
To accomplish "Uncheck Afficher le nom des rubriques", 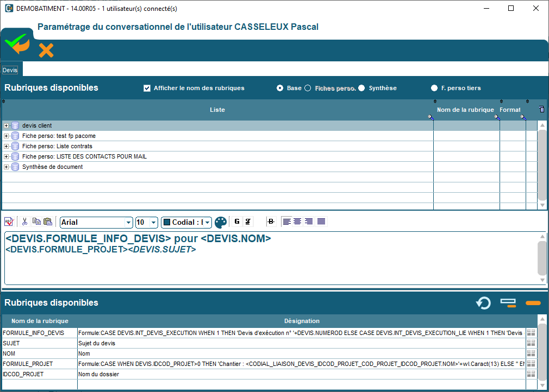I will (x=147, y=88).
